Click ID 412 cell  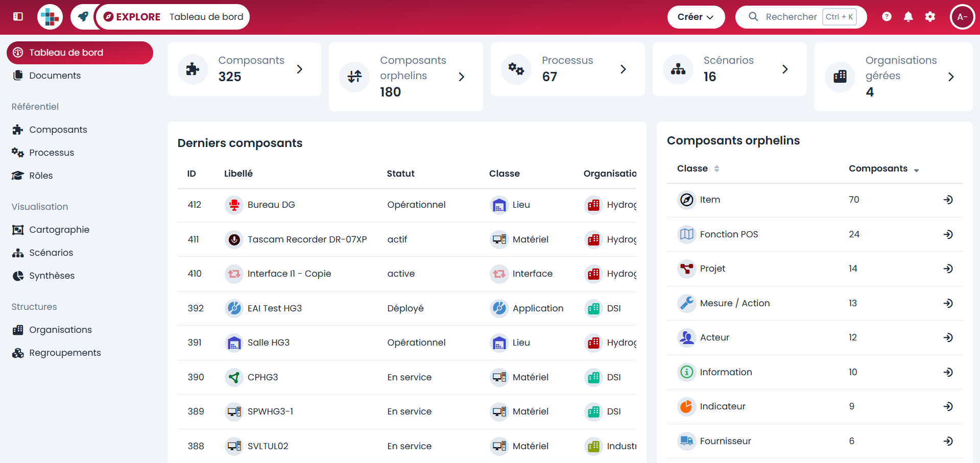(x=195, y=205)
